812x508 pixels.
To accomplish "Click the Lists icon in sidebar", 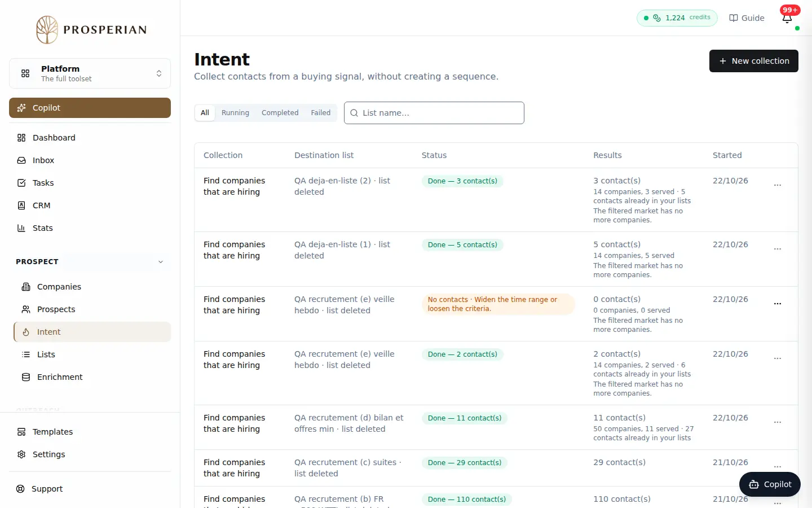I will tap(26, 354).
